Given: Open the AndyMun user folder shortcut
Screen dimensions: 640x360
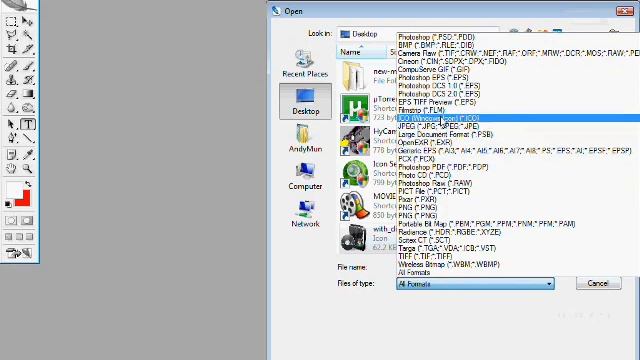Looking at the screenshot, I should [305, 138].
